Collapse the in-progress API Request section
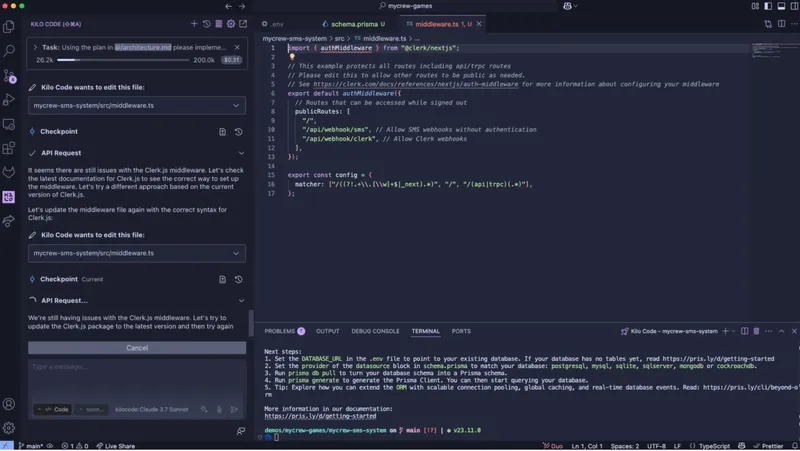Image resolution: width=800 pixels, height=451 pixels. (x=241, y=300)
